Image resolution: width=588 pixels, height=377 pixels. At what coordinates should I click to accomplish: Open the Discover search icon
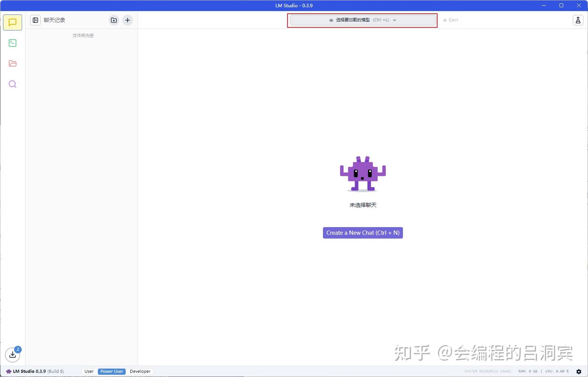tap(12, 84)
